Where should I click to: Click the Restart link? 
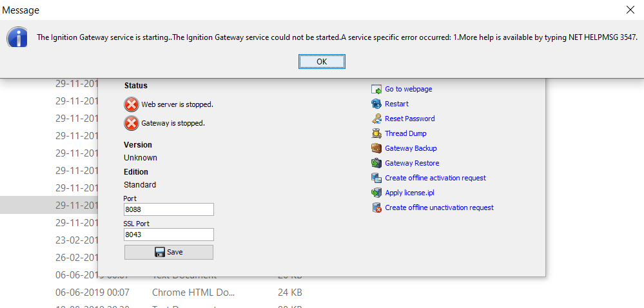pos(396,104)
